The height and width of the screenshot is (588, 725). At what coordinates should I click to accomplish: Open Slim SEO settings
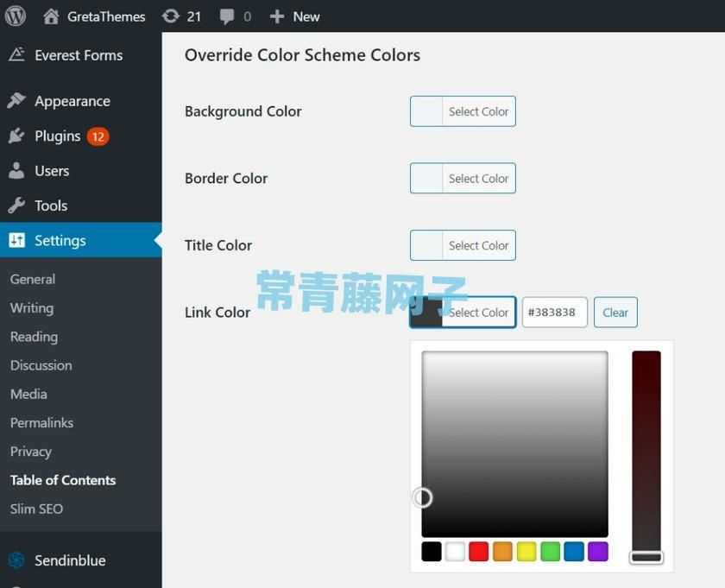[36, 509]
